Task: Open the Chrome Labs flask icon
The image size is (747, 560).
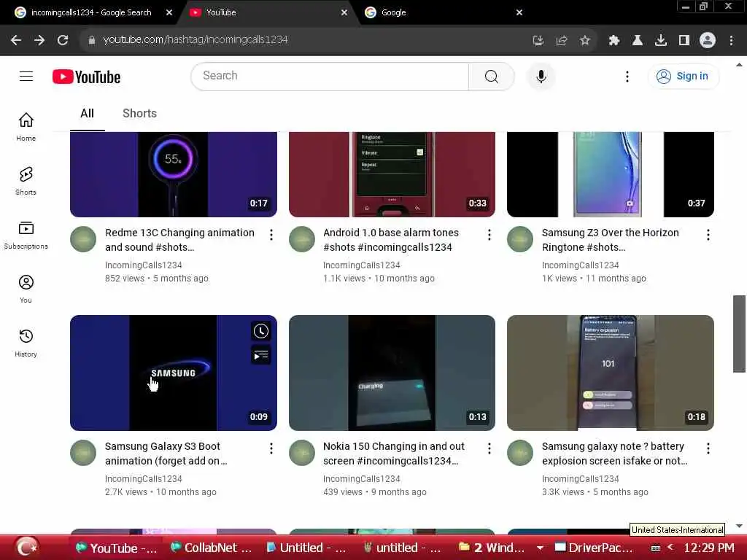Action: [x=638, y=41]
